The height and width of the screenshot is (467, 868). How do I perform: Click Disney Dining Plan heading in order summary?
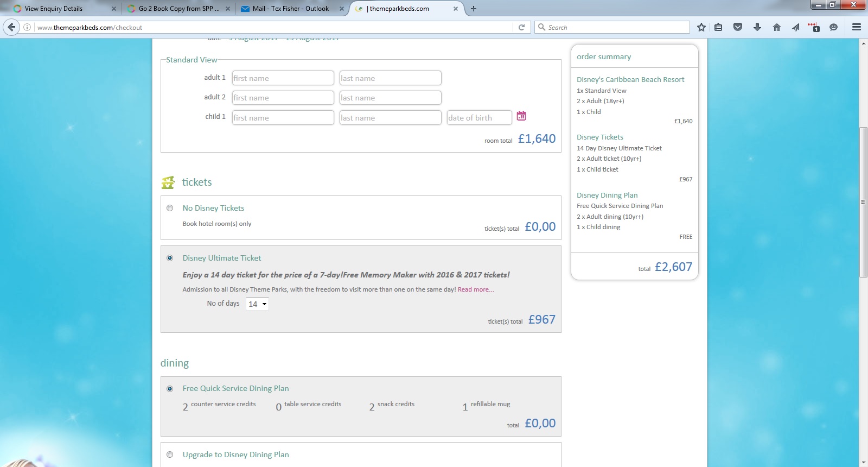[607, 195]
